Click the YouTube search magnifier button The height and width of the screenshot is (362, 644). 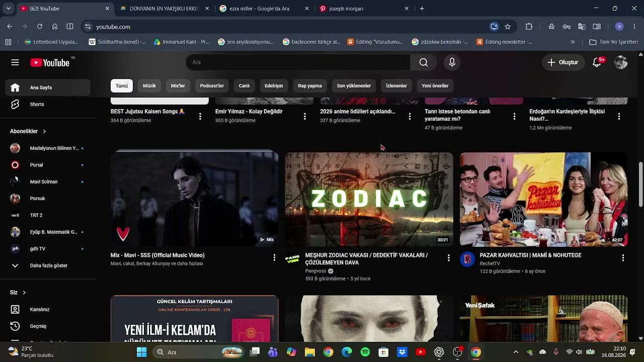424,62
